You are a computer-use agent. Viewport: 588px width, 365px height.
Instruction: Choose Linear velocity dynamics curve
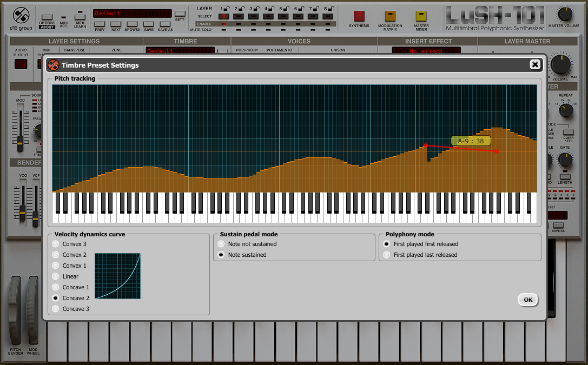click(x=56, y=276)
